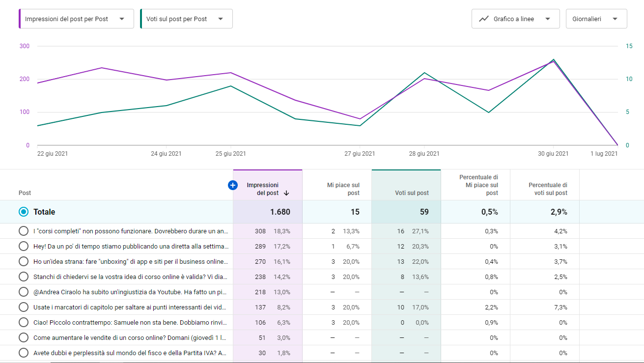Screen dimensions: 644x363
Task: Click like percentage '2,2%'
Action: [x=491, y=307]
